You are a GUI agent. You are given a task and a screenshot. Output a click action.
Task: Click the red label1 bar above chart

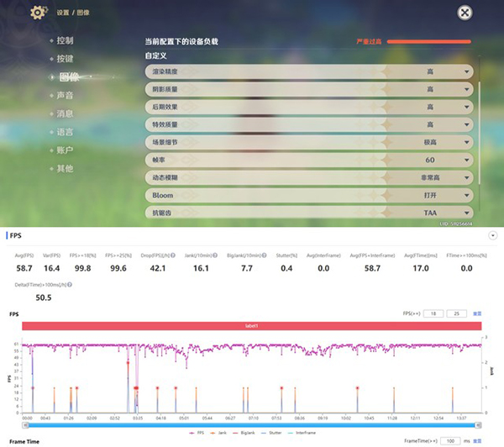[x=251, y=325]
